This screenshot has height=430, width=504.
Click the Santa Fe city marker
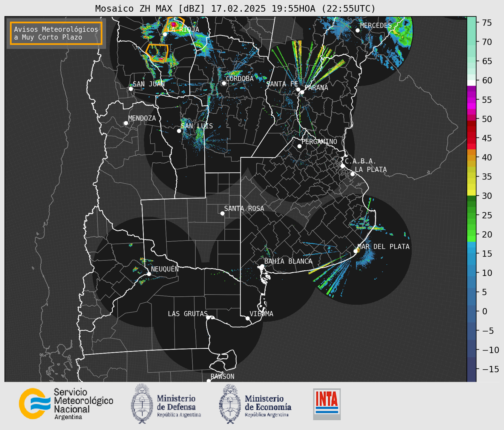(x=298, y=89)
